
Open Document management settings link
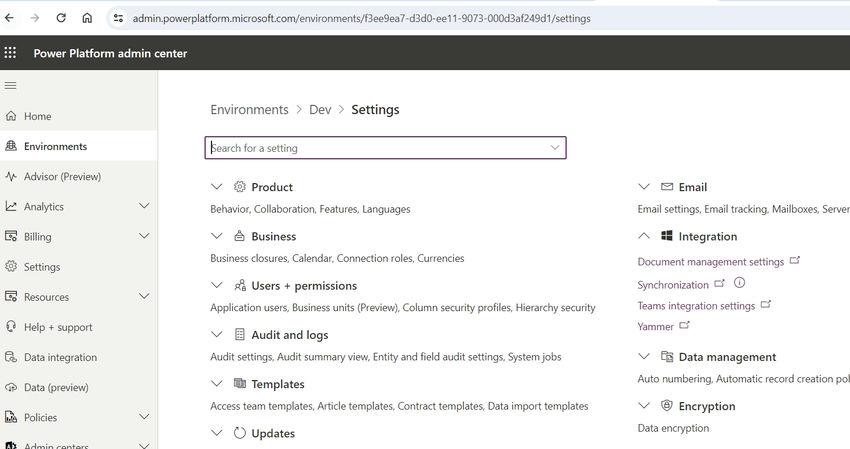(x=711, y=262)
